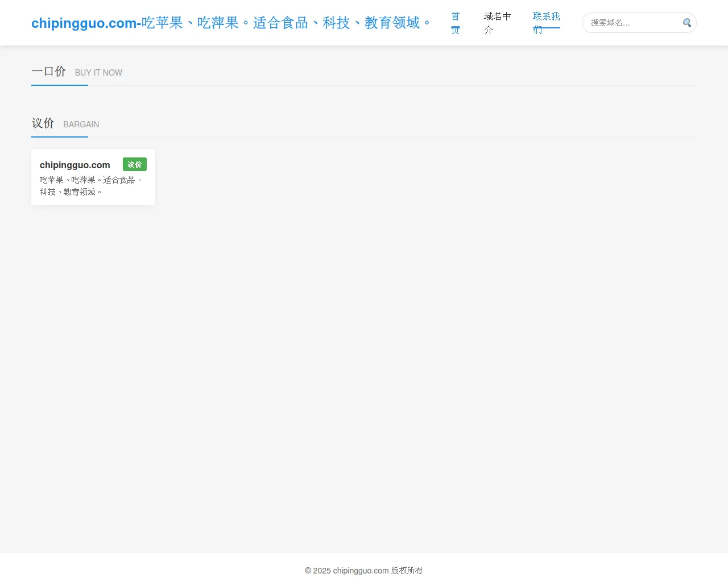Open the 首页 home nav link

(455, 23)
